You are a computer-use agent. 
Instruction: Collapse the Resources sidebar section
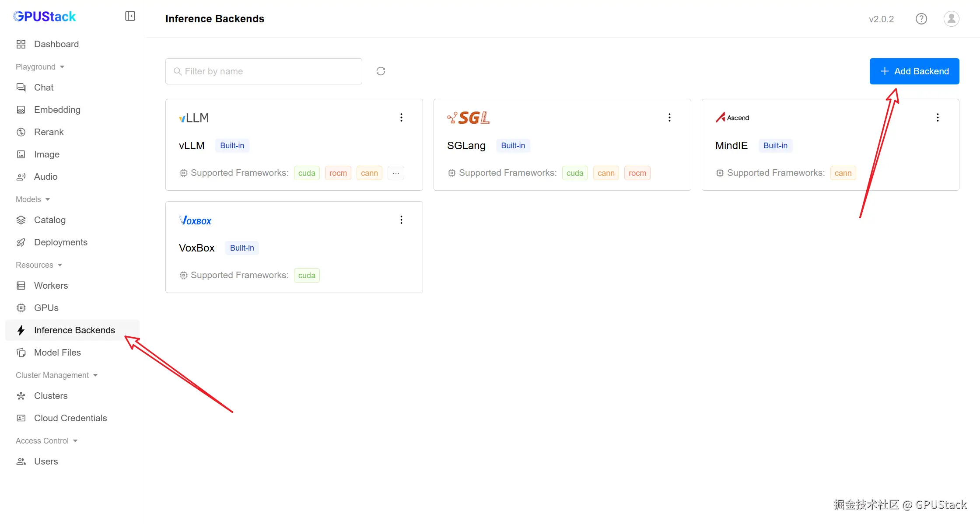click(x=39, y=265)
